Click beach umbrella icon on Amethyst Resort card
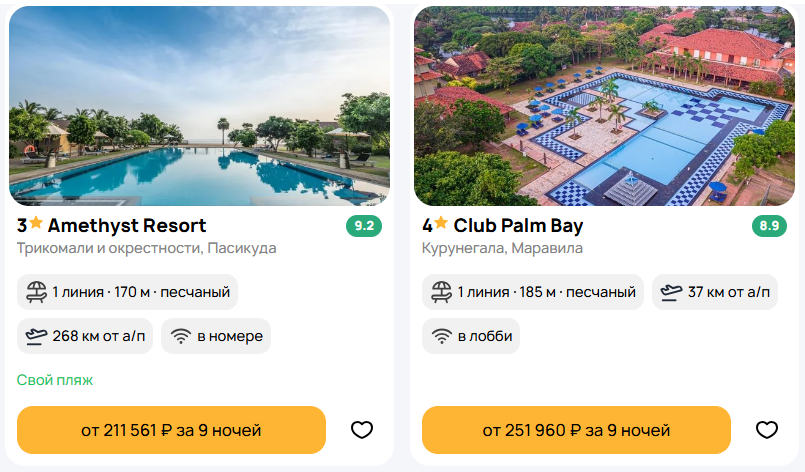Viewport: 805px width, 472px height. coord(37,292)
